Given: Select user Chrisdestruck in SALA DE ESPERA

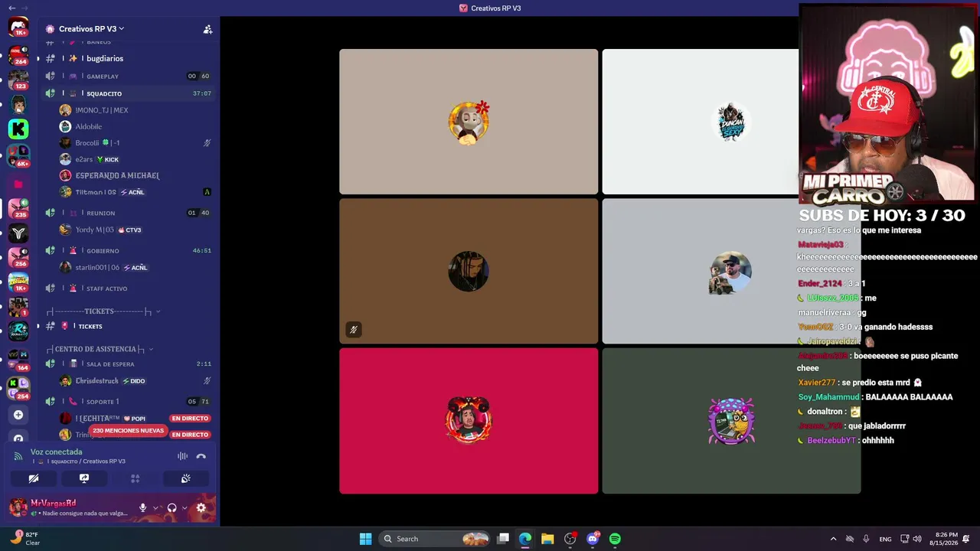Looking at the screenshot, I should [135, 380].
